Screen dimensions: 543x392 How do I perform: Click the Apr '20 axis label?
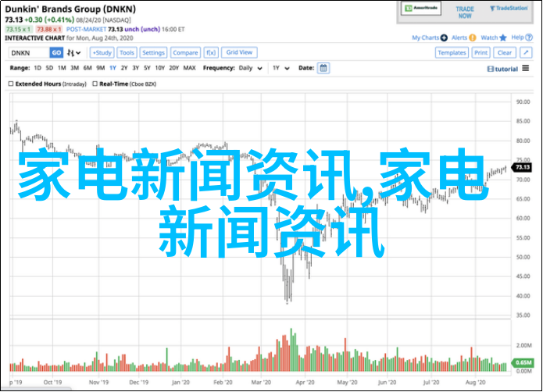tap(305, 383)
